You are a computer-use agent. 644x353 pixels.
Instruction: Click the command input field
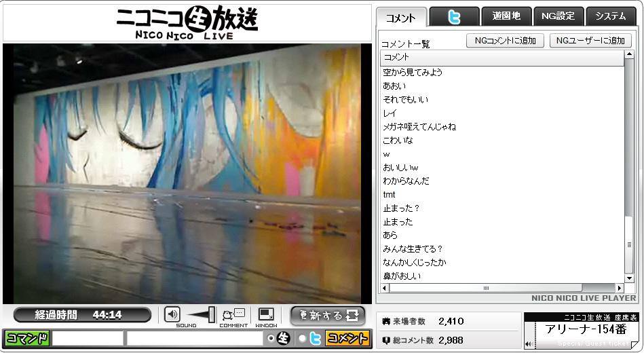(x=88, y=339)
